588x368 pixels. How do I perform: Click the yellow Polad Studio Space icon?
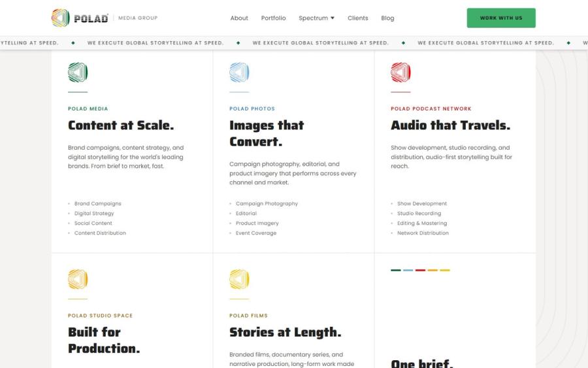(78, 279)
